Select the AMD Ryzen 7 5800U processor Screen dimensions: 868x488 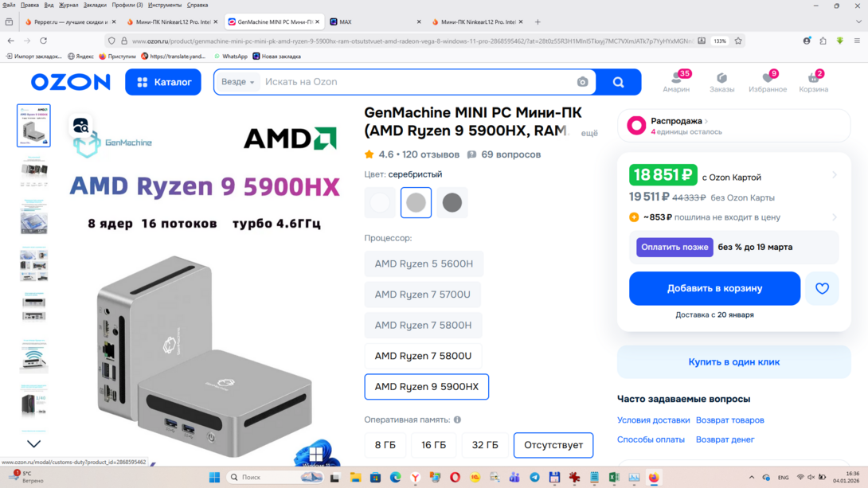(423, 356)
